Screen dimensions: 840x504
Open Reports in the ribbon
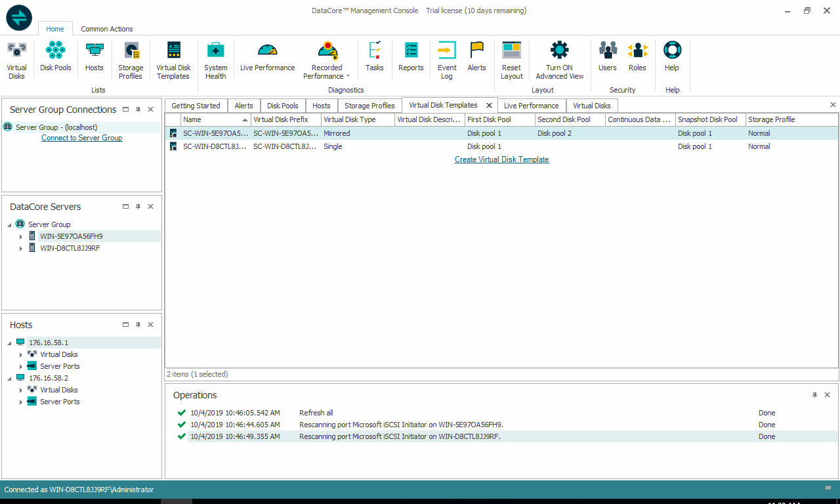(x=411, y=56)
